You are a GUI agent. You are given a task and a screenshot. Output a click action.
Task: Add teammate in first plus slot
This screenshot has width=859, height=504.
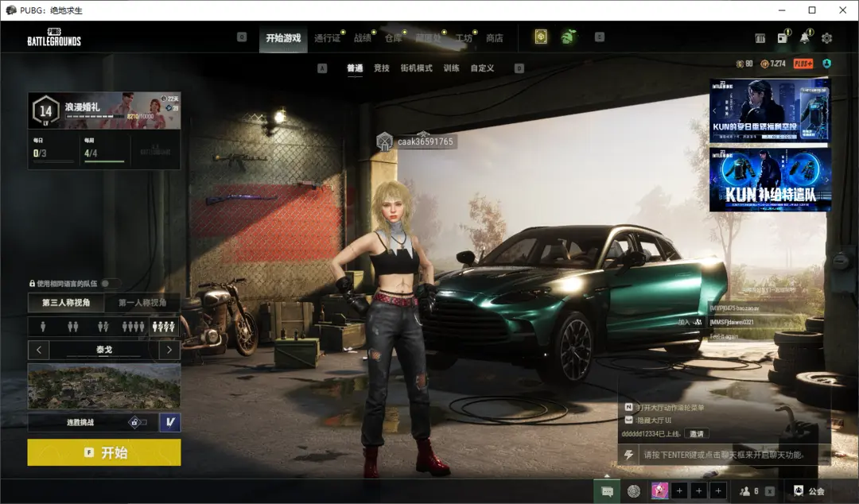679,490
